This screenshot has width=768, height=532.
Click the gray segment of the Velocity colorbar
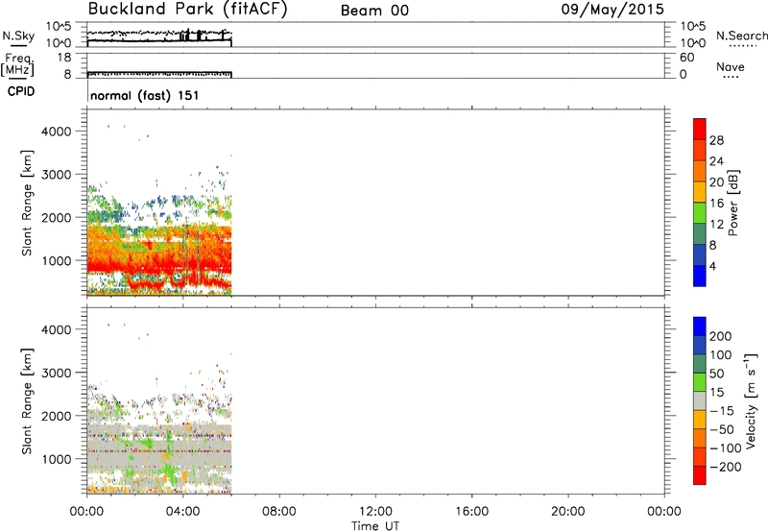coord(700,400)
